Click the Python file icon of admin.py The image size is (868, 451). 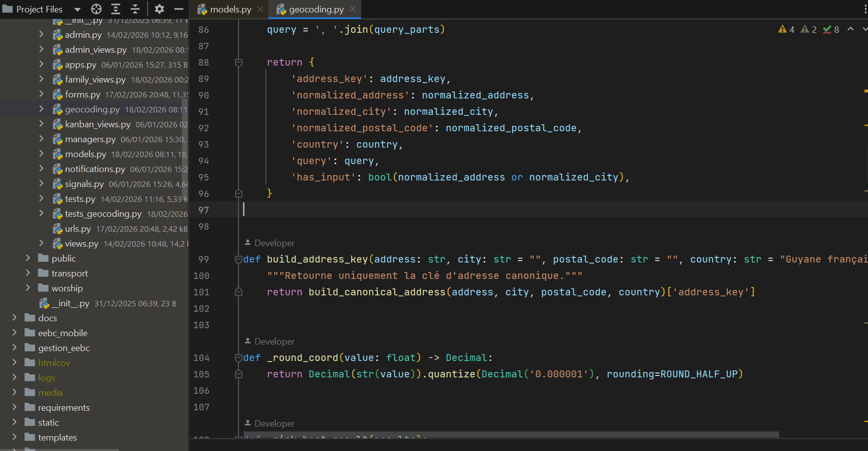pyautogui.click(x=58, y=35)
